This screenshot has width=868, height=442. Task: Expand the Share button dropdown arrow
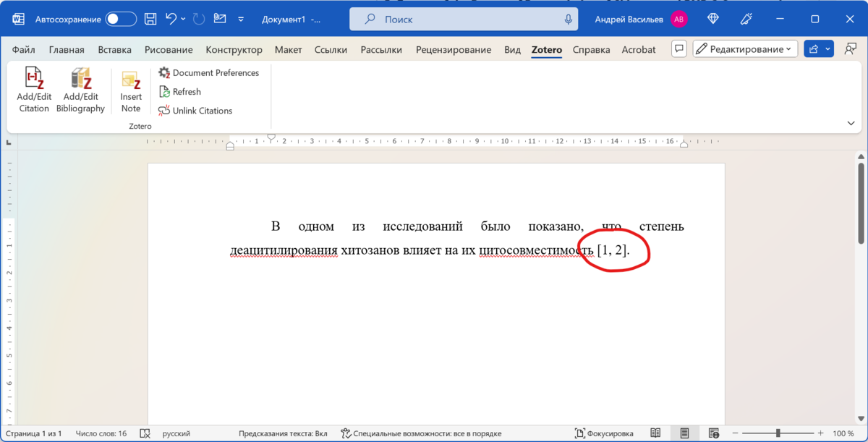click(x=828, y=49)
